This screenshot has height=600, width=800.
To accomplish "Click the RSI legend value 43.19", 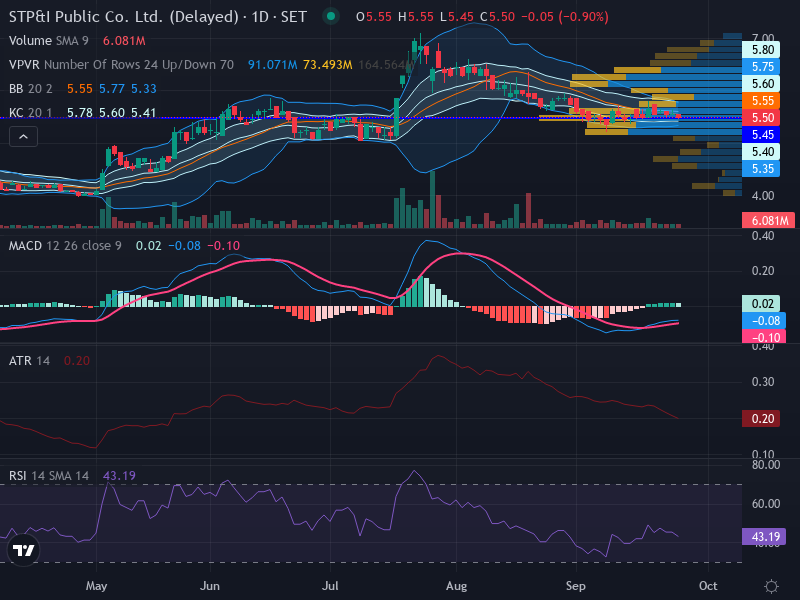I will pos(119,476).
